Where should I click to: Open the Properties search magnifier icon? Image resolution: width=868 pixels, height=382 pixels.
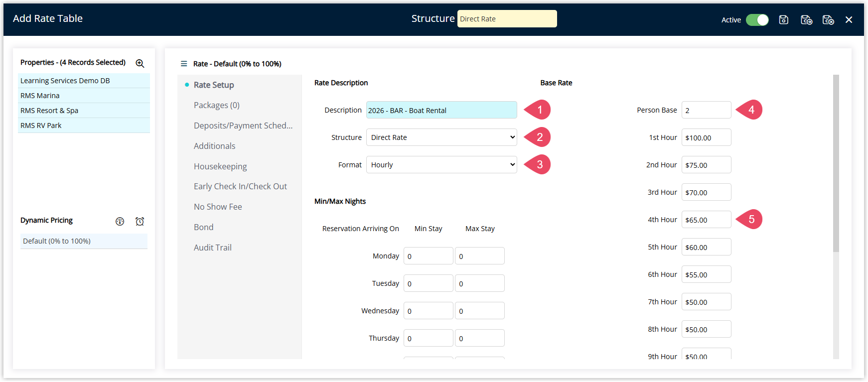[x=140, y=63]
